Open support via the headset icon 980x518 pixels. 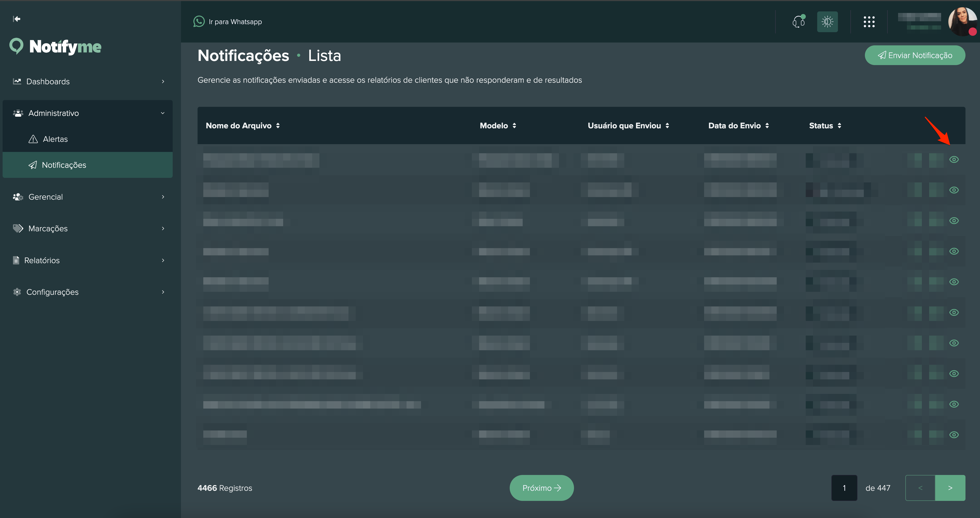tap(798, 22)
